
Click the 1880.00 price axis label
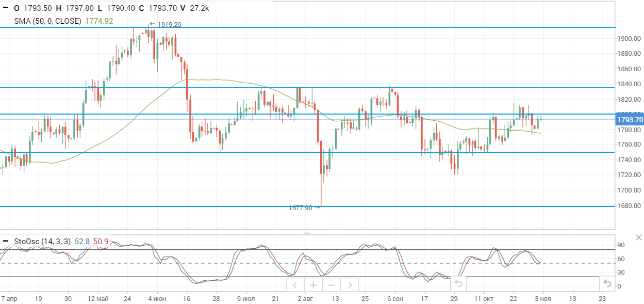[x=630, y=54]
